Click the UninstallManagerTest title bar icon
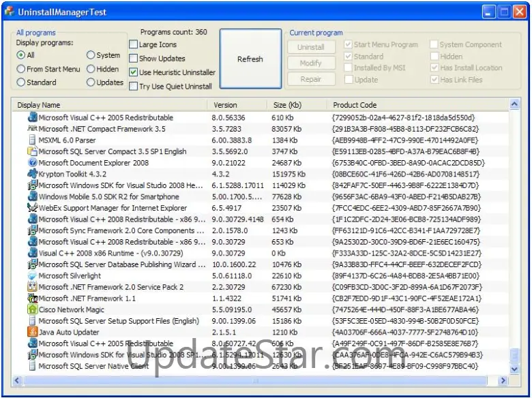Image resolution: width=532 pixels, height=398 pixels. coord(10,12)
